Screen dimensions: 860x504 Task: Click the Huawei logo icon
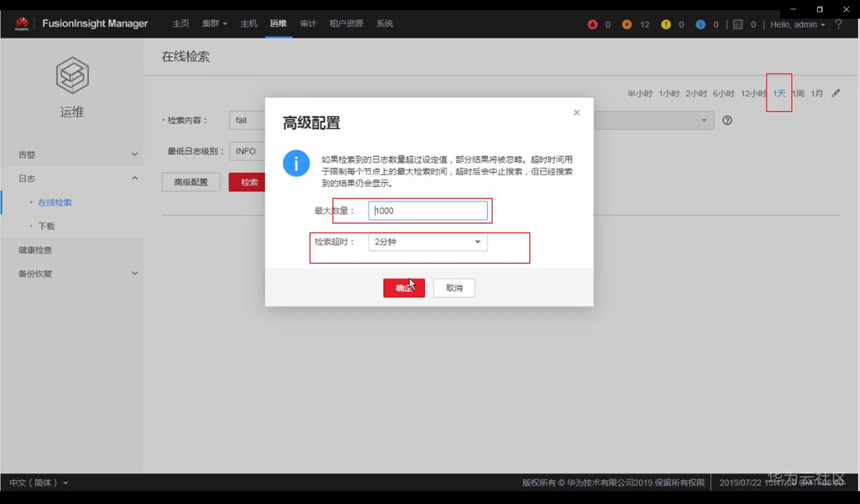21,23
